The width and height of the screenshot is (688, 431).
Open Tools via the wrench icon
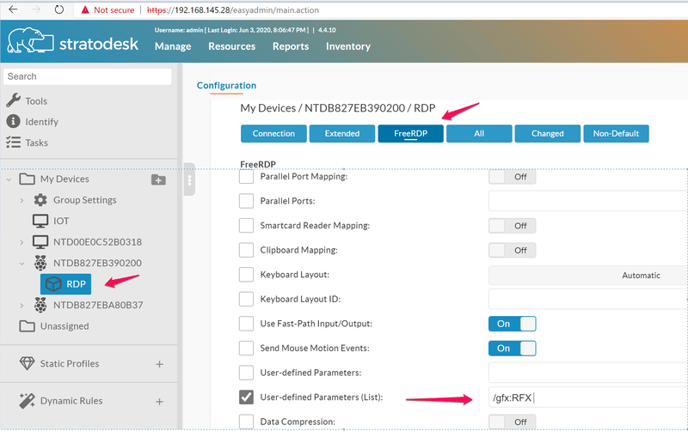pyautogui.click(x=13, y=101)
